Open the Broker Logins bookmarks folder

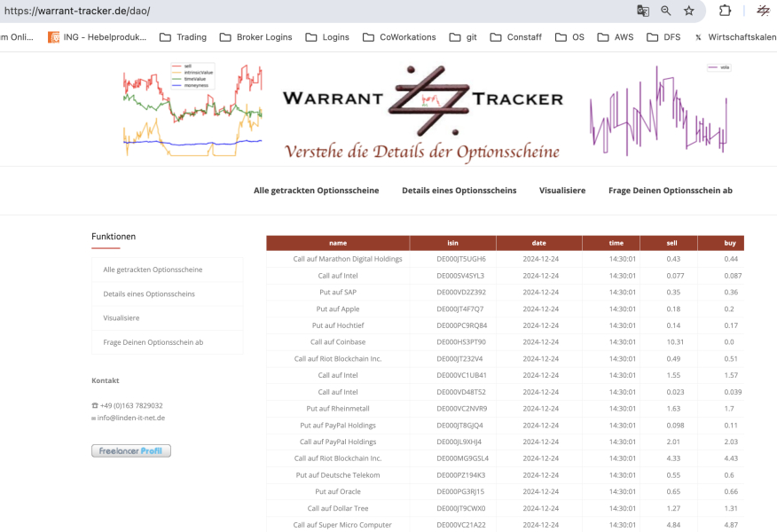click(256, 37)
